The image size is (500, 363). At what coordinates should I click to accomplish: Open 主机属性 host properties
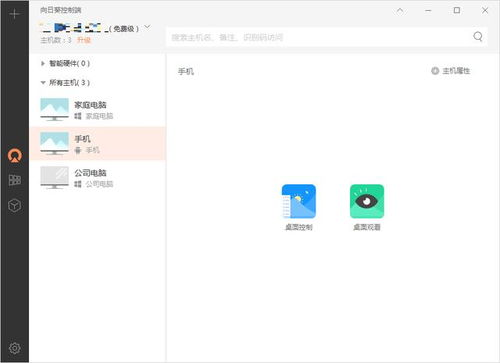pyautogui.click(x=451, y=71)
